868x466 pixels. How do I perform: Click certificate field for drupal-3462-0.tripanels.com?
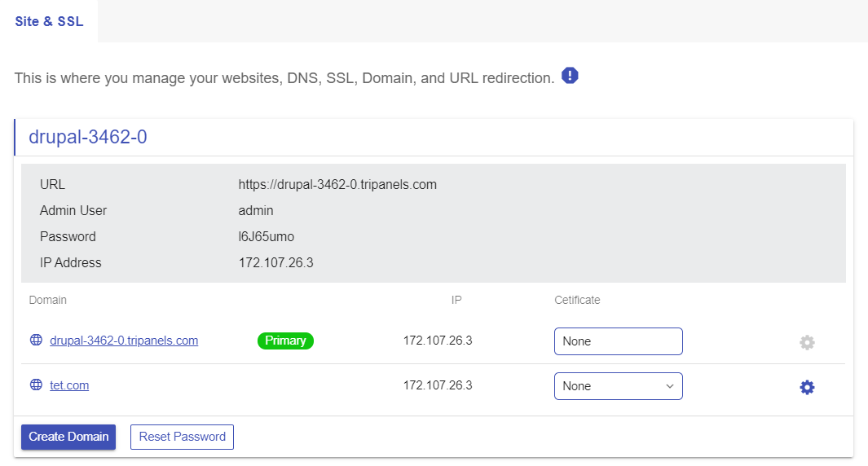click(619, 341)
